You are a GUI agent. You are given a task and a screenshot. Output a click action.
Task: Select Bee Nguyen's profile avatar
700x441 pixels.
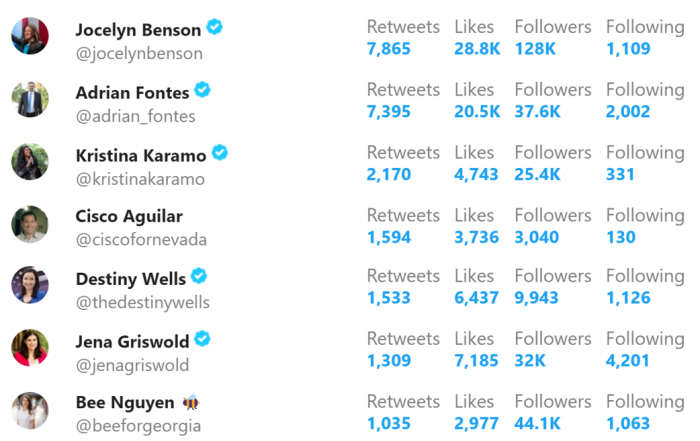tap(30, 411)
